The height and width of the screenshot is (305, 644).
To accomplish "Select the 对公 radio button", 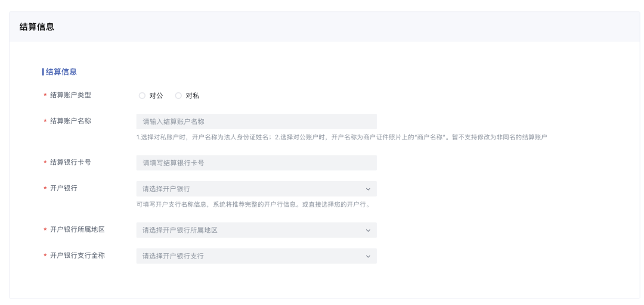I will coord(142,95).
